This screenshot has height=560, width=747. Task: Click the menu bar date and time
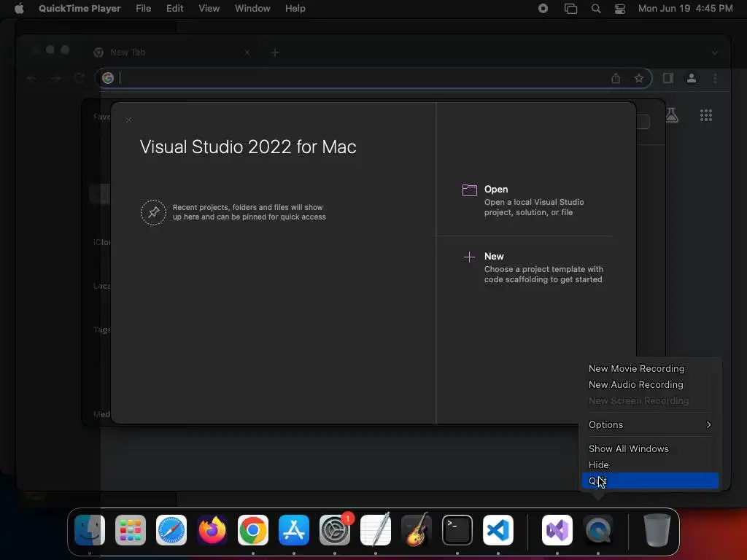tap(685, 9)
